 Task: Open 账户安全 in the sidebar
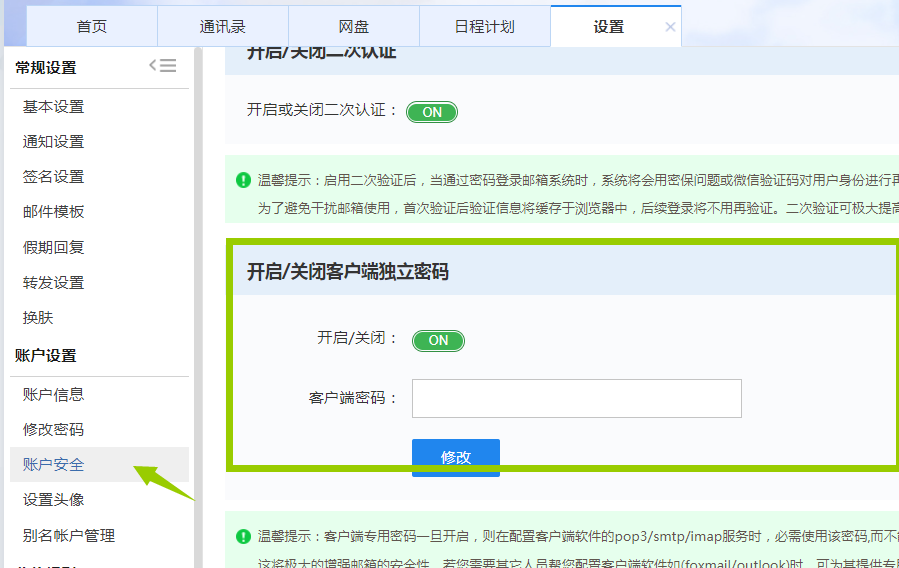tap(54, 465)
